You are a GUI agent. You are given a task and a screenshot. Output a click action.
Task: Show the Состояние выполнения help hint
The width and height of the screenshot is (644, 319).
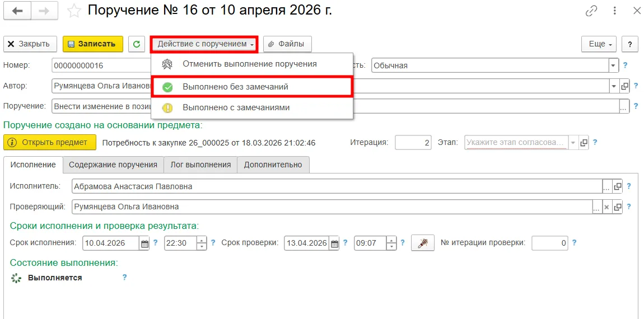pyautogui.click(x=124, y=277)
